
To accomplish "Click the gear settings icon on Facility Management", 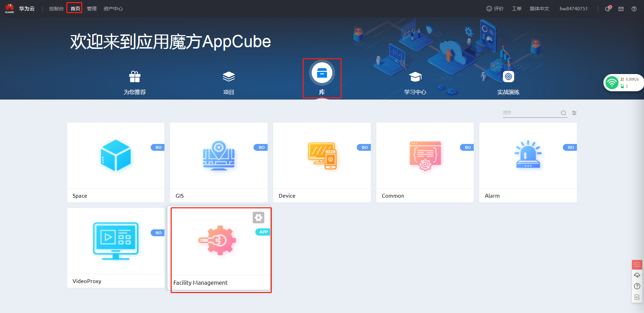I will point(258,218).
